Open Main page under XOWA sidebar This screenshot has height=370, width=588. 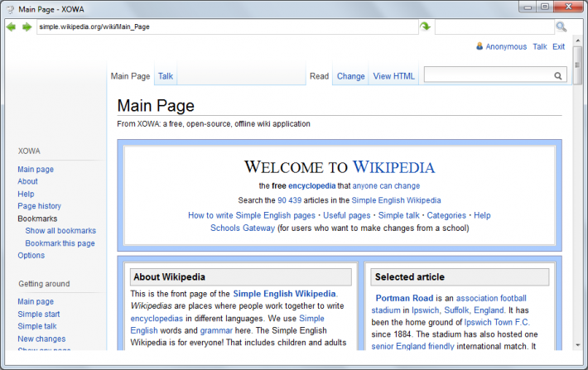pyautogui.click(x=36, y=170)
